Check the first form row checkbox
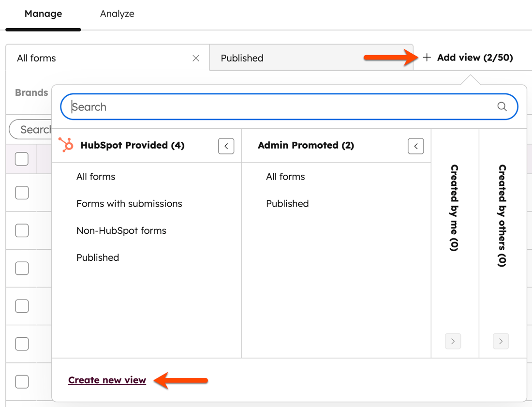Screen dimensions: 532x407 (x=21, y=192)
